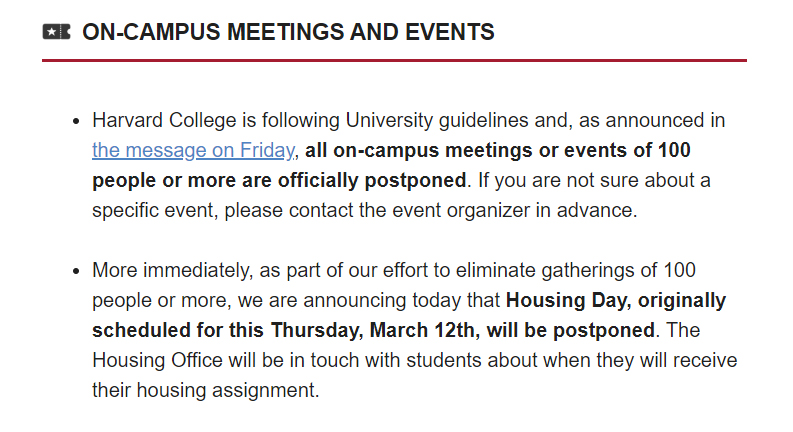Click the ticket icon beside the heading
The image size is (793, 432).
click(56, 32)
